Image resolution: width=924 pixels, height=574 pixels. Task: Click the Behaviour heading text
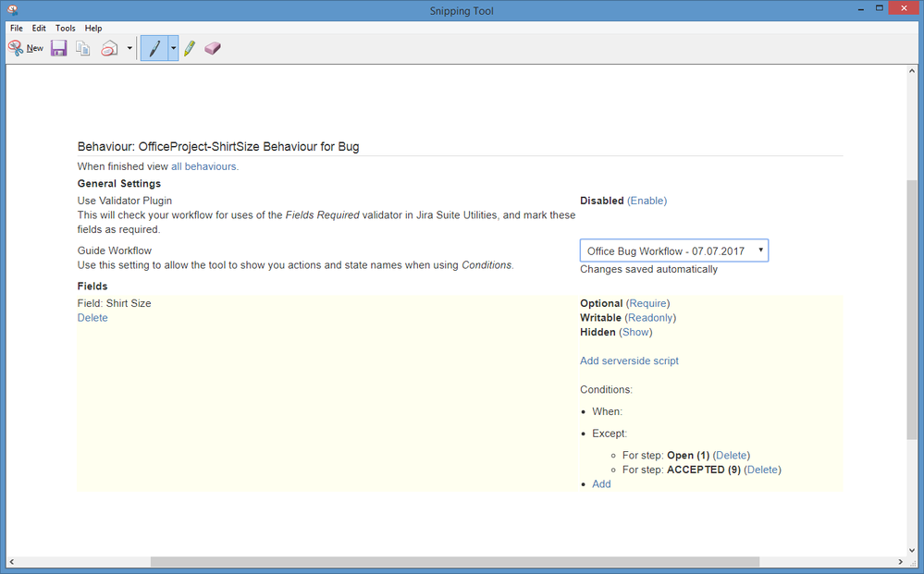pyautogui.click(x=218, y=147)
